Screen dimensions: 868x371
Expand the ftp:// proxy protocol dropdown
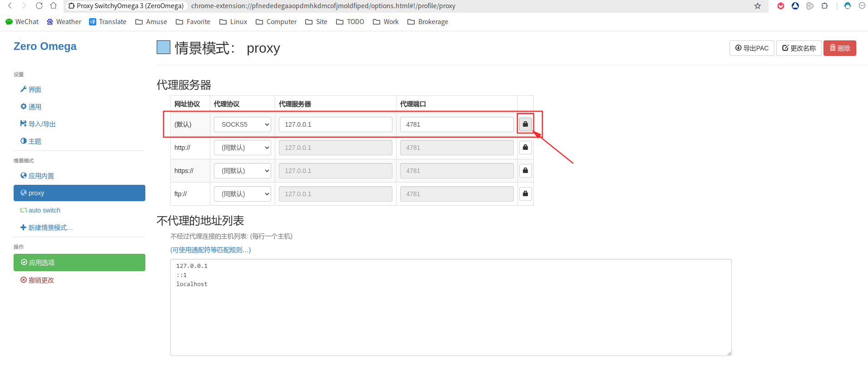243,194
